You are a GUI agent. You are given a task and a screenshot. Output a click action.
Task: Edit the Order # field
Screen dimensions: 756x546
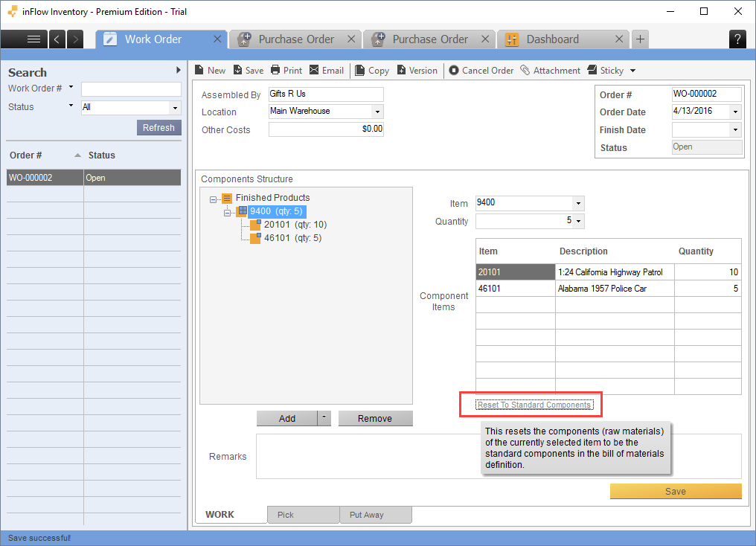[x=706, y=94]
